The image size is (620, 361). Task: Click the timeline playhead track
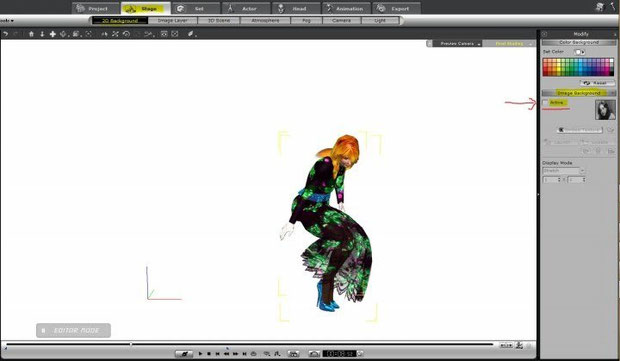250,344
